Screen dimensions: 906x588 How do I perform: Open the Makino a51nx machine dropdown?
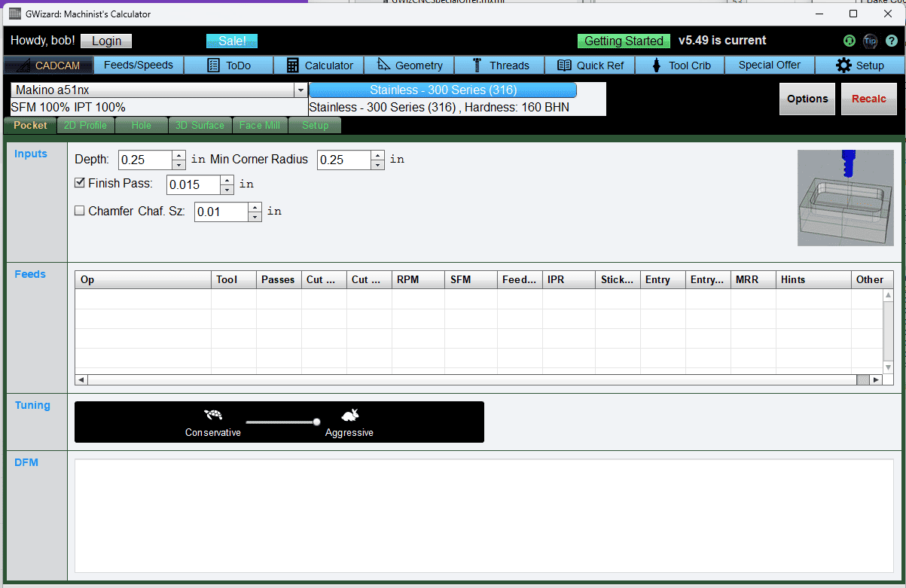point(300,89)
